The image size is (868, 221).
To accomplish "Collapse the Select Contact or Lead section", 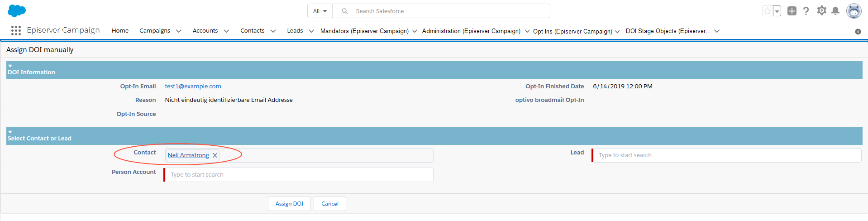I will pyautogui.click(x=10, y=132).
